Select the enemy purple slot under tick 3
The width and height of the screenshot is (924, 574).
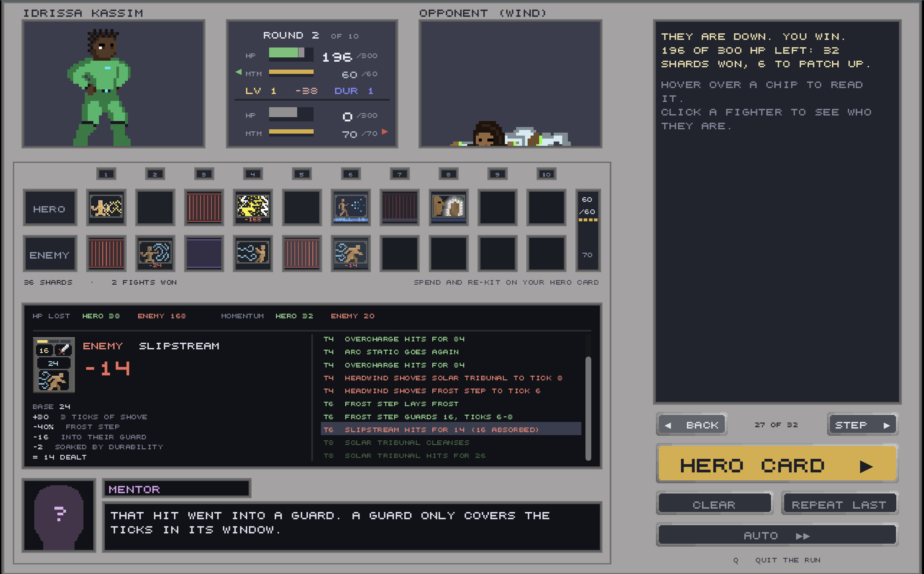click(x=204, y=253)
